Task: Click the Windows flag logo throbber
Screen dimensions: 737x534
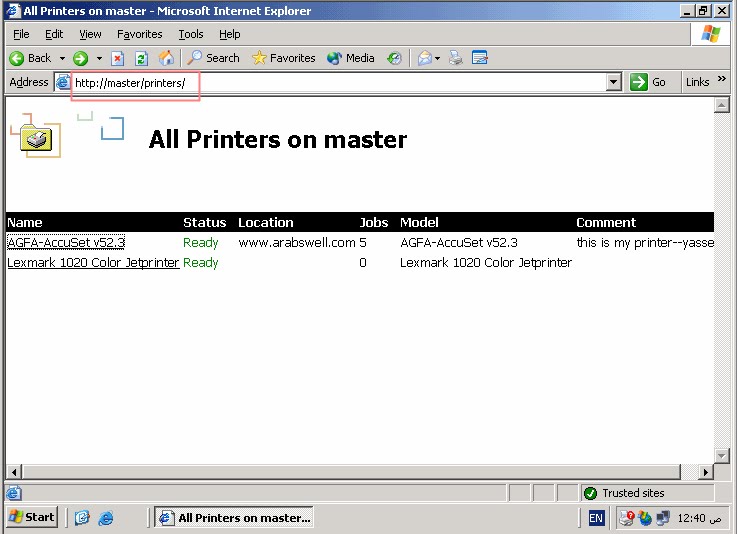Action: tap(710, 34)
